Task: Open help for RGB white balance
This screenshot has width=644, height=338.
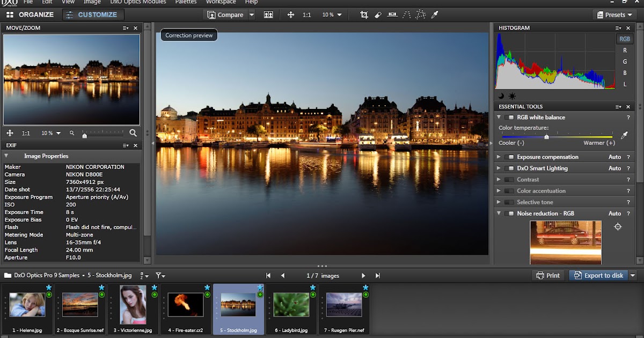Action: tap(628, 117)
